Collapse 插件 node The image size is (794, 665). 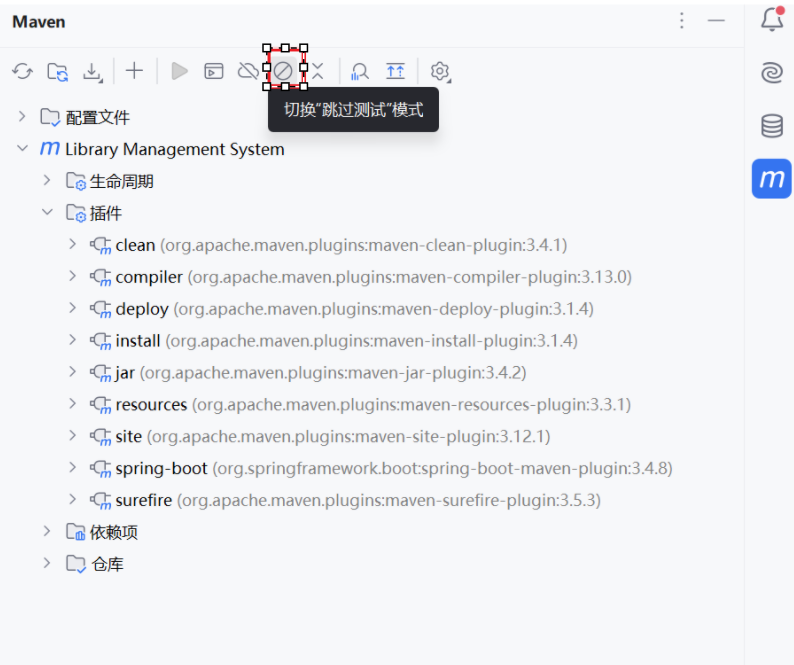(47, 212)
